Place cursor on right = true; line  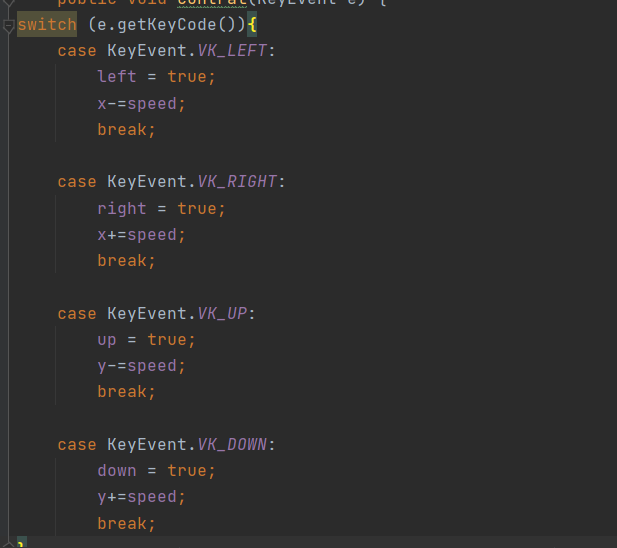(x=161, y=208)
